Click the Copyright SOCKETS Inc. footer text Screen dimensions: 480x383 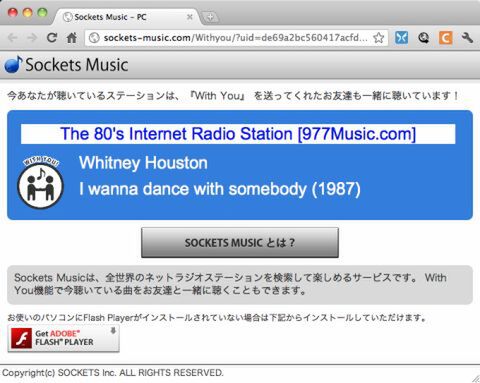113,372
